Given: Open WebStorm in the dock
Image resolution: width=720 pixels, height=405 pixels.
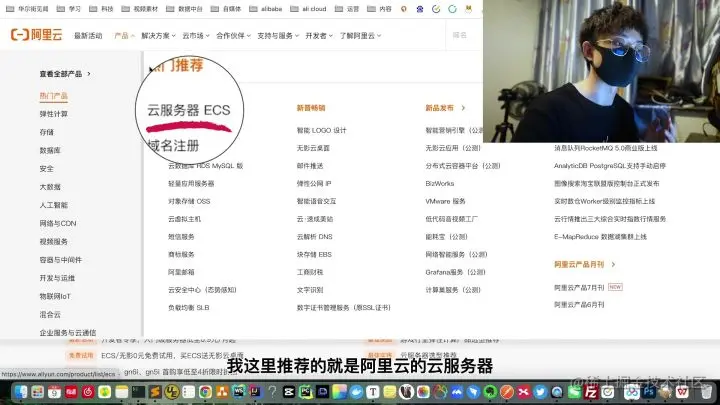Looking at the screenshot, I should point(239,392).
